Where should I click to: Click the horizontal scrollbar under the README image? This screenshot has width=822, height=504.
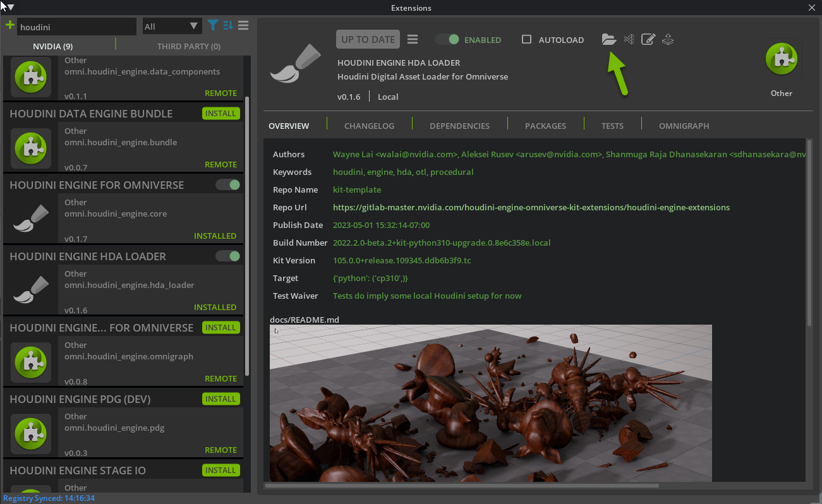click(x=462, y=486)
